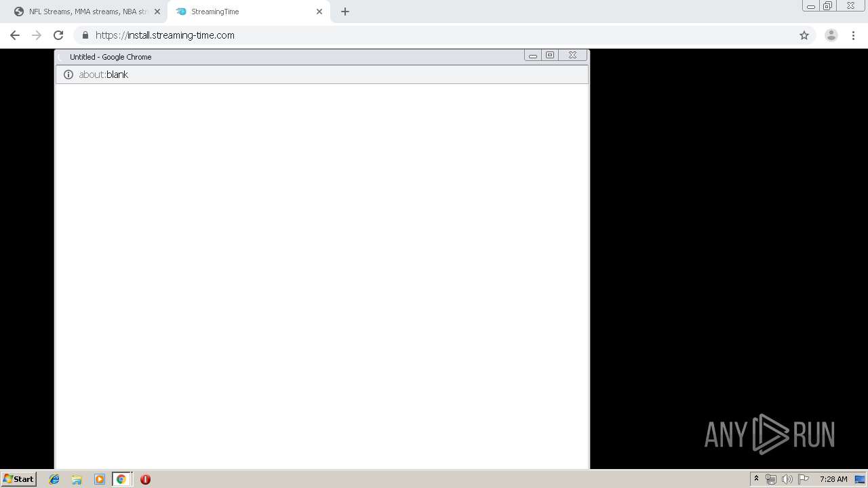Image resolution: width=868 pixels, height=488 pixels.
Task: Open Windows Media Player from the taskbar
Action: (100, 479)
